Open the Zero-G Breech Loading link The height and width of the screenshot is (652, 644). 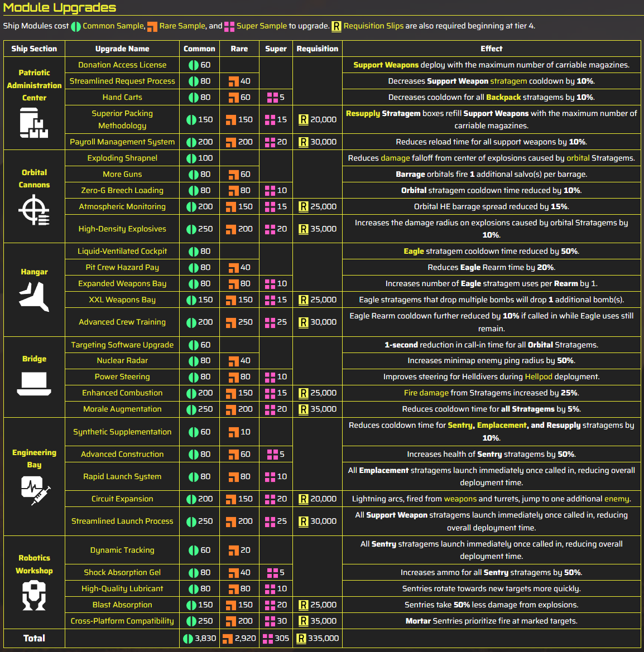tap(122, 190)
